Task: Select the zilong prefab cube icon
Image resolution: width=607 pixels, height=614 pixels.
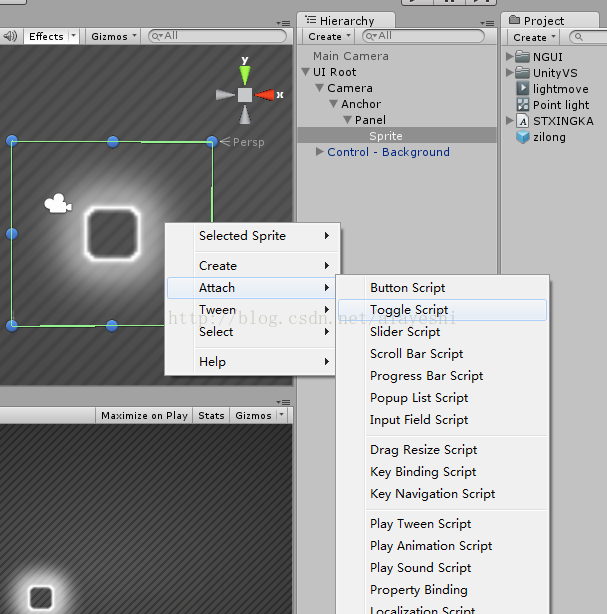Action: click(x=522, y=137)
